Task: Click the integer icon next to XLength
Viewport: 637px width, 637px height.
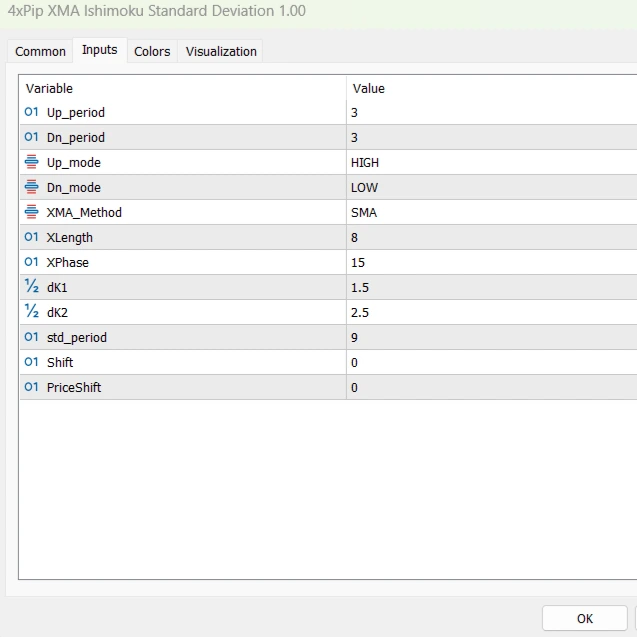Action: pyautogui.click(x=31, y=237)
